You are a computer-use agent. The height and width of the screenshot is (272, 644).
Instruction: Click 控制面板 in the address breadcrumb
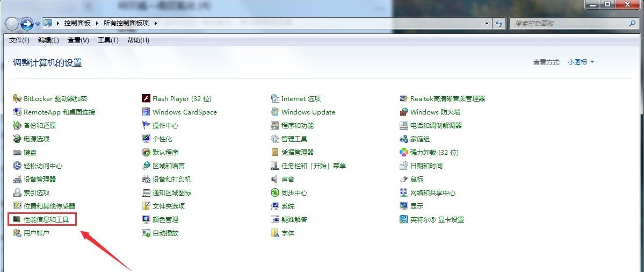point(77,23)
